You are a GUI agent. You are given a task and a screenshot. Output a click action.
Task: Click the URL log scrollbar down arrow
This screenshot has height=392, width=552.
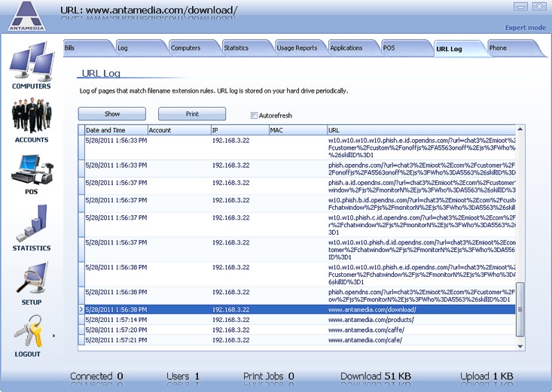coord(520,346)
